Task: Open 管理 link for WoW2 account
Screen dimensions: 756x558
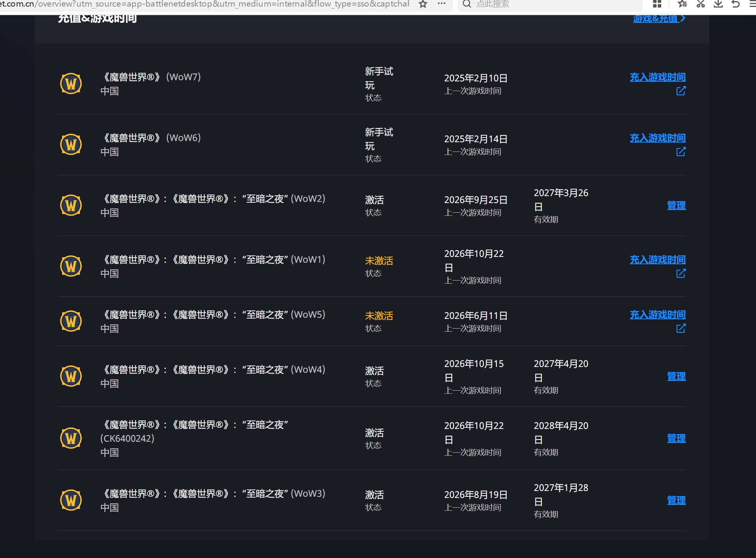Action: coord(676,206)
